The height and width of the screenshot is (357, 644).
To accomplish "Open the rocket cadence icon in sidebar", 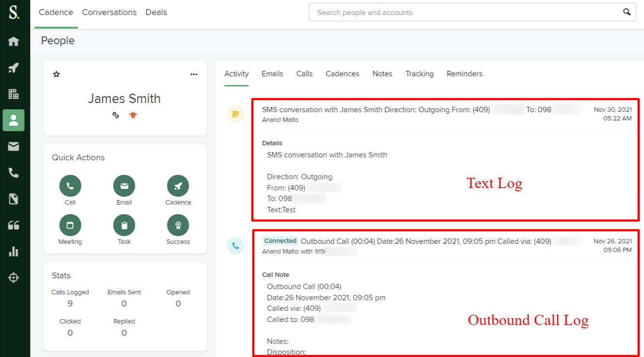I will (14, 68).
